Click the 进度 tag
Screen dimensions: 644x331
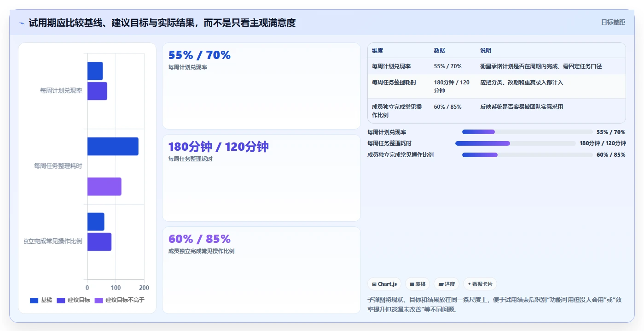point(447,284)
